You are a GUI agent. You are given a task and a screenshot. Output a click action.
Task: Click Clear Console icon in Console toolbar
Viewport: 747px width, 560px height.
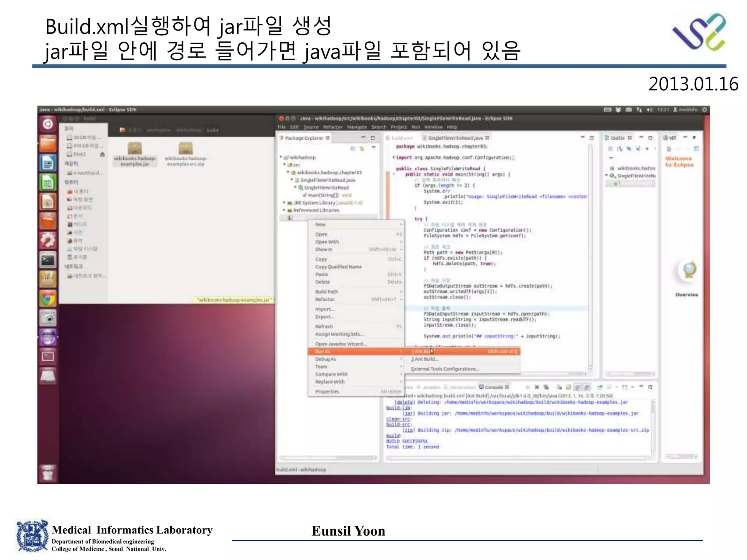tap(559, 387)
